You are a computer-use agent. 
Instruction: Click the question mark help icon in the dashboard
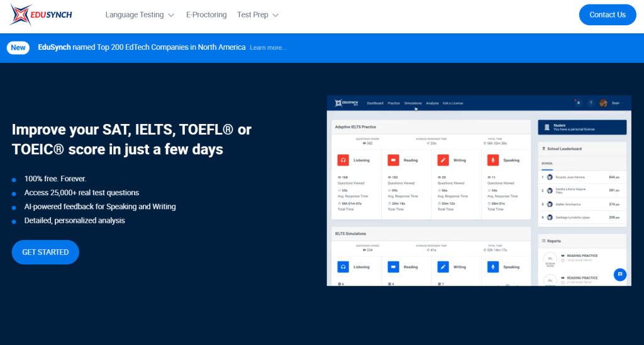pos(591,103)
